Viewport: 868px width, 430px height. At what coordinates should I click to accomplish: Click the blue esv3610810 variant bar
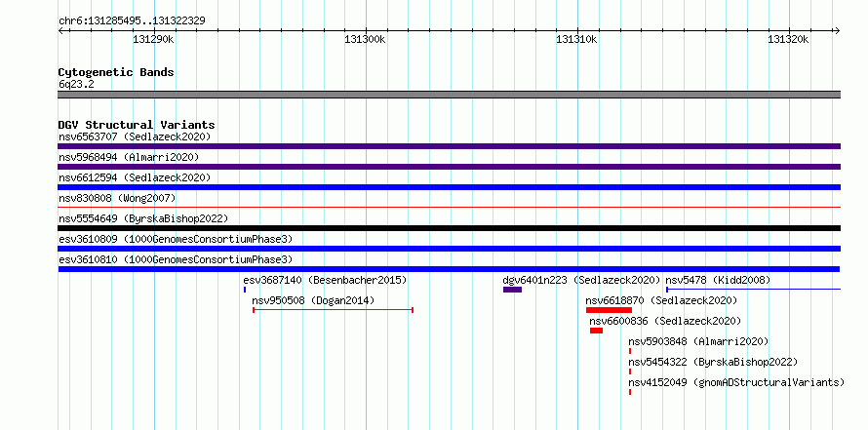click(449, 269)
